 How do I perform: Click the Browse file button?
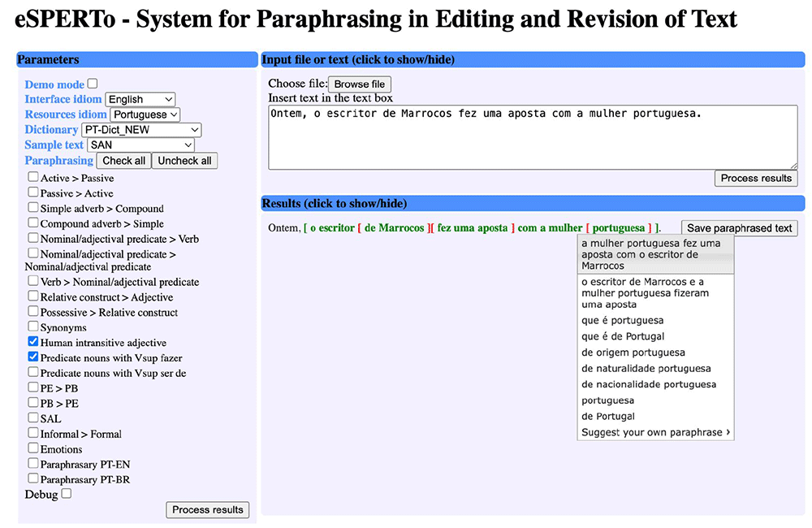(x=360, y=84)
